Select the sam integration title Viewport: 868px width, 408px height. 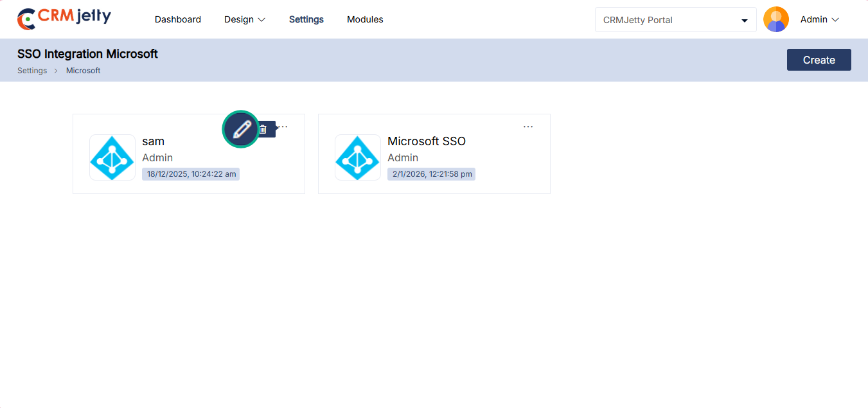(154, 141)
